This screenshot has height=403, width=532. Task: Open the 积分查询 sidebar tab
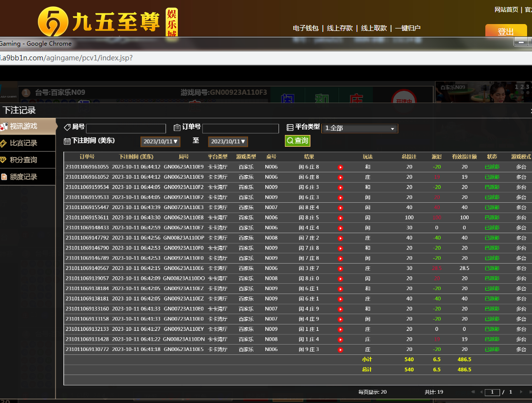(x=28, y=160)
